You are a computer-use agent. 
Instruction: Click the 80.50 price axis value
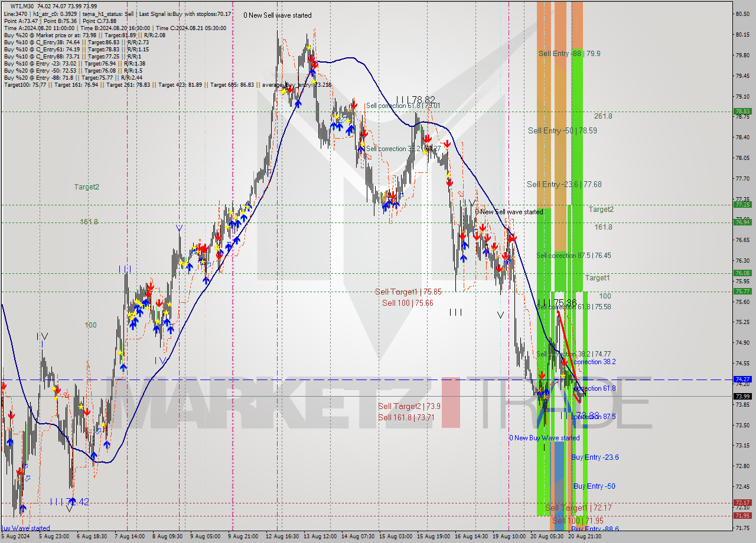pyautogui.click(x=742, y=14)
